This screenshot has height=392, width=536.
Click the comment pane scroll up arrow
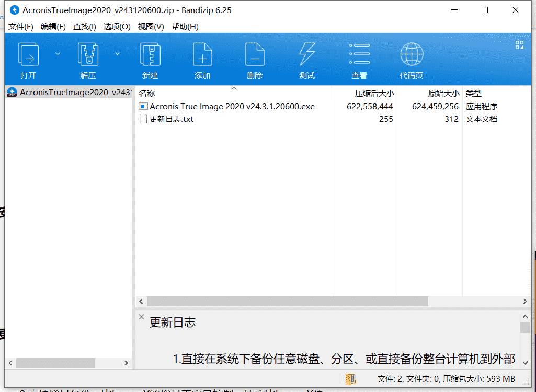point(526,316)
